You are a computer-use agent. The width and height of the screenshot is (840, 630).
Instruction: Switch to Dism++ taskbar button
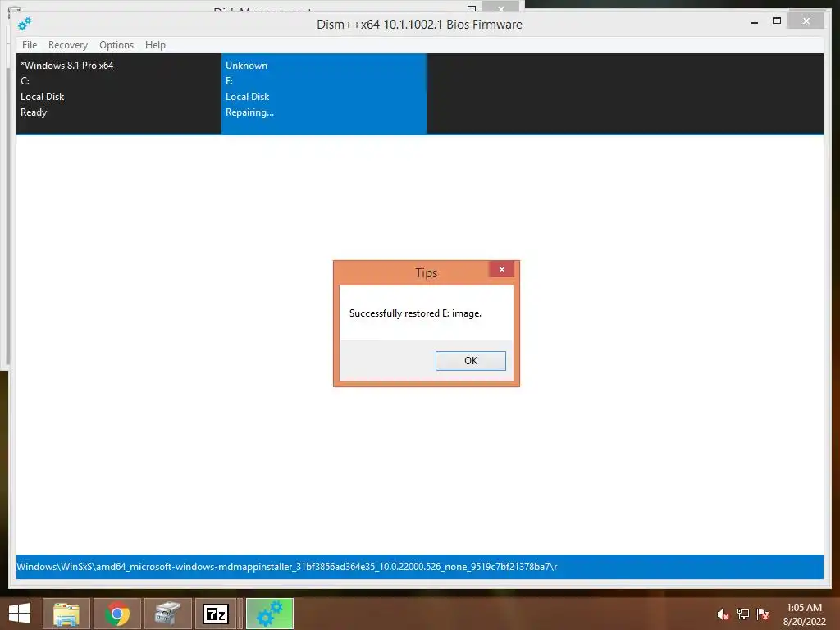coord(269,614)
